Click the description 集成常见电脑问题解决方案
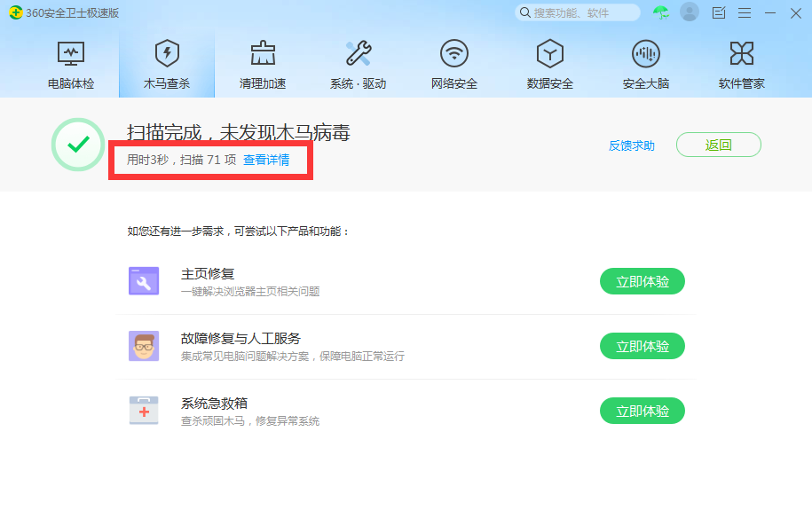 pos(244,357)
